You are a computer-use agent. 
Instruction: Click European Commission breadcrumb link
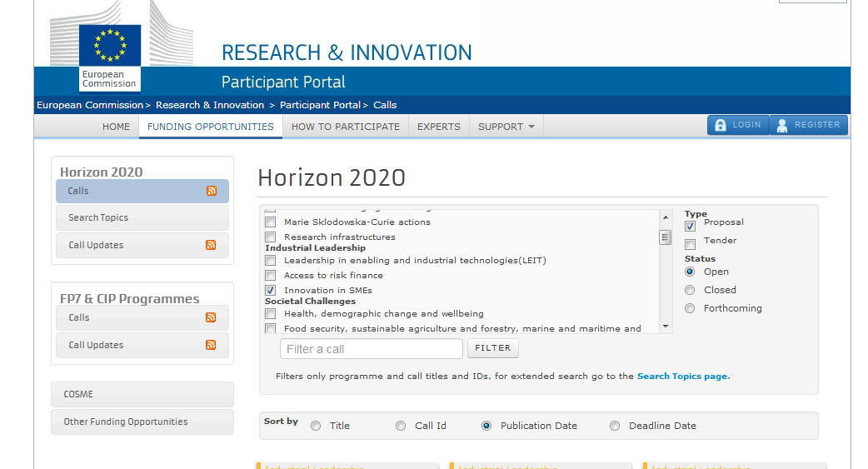pyautogui.click(x=90, y=105)
